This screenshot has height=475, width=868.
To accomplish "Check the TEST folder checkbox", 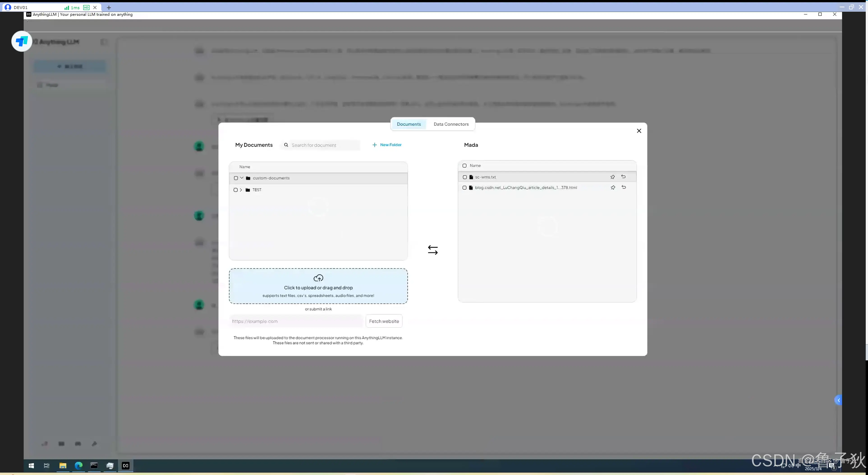I will 236,190.
